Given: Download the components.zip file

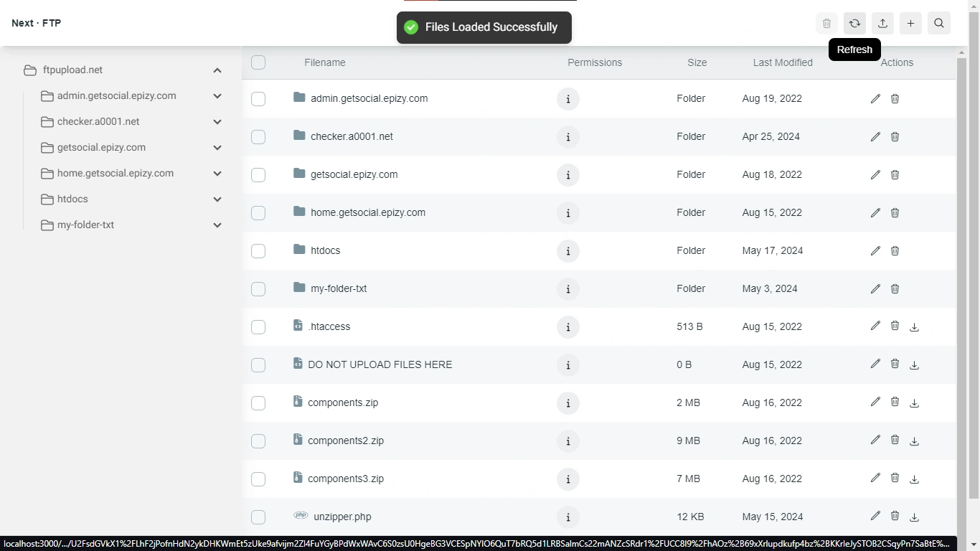Looking at the screenshot, I should coord(914,403).
